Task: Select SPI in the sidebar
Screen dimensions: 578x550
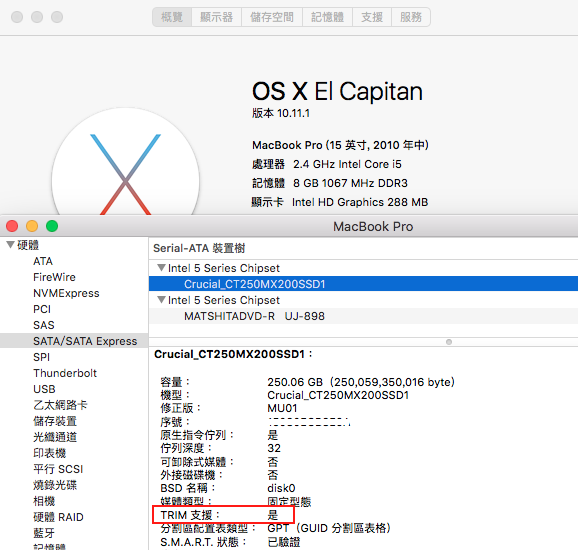Action: tap(41, 357)
